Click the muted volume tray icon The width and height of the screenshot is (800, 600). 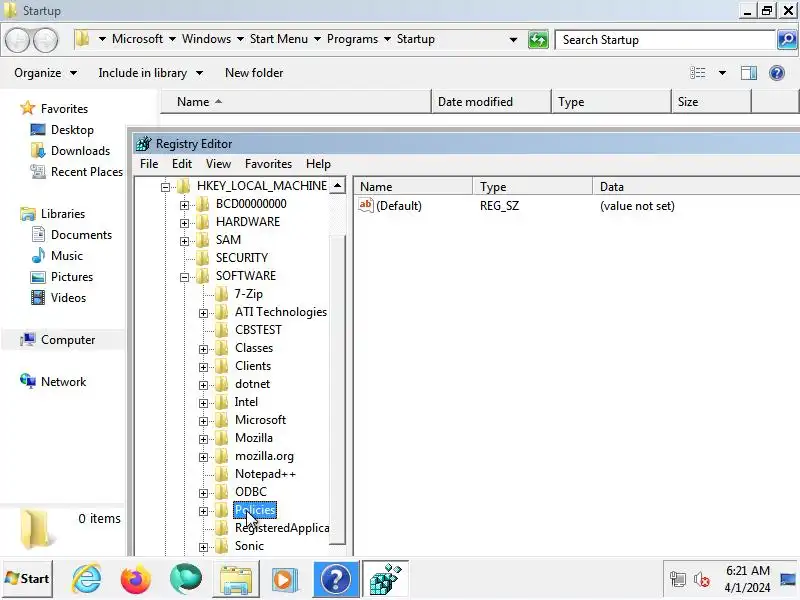[702, 580]
